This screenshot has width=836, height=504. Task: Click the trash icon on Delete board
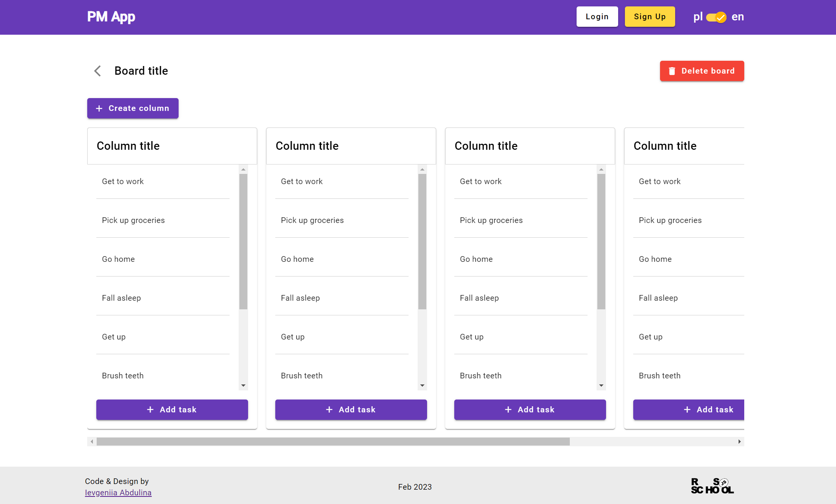(x=672, y=71)
